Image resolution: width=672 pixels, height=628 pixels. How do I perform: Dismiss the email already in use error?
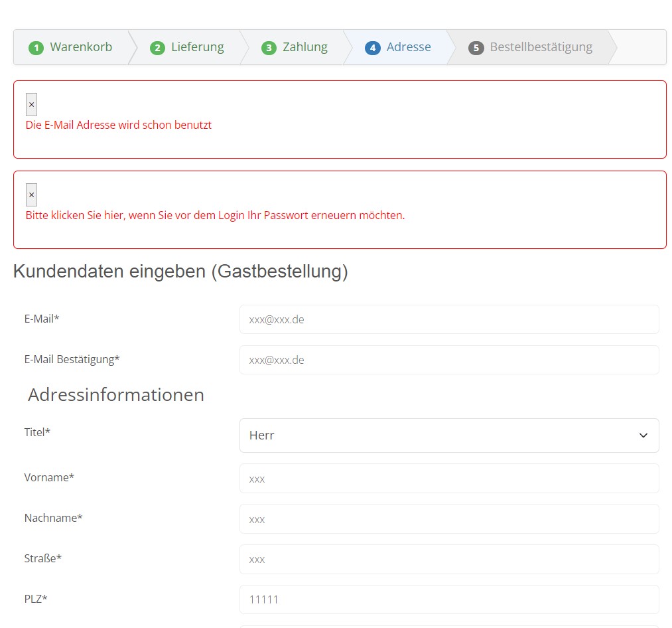click(31, 105)
